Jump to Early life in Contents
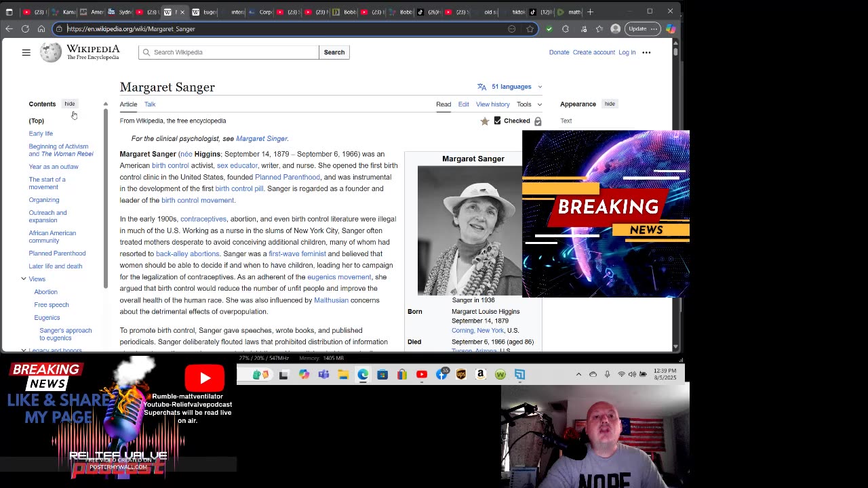The image size is (868, 488). tap(41, 134)
